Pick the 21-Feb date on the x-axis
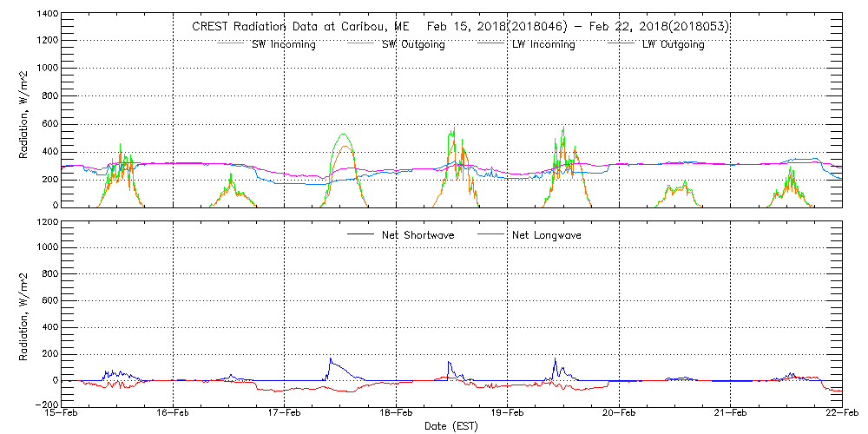 731,415
